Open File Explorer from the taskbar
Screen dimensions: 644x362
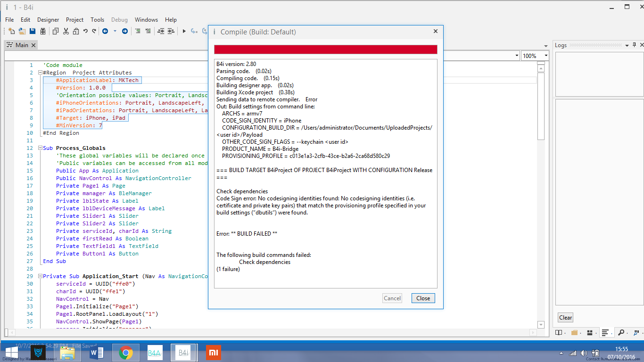tap(67, 353)
